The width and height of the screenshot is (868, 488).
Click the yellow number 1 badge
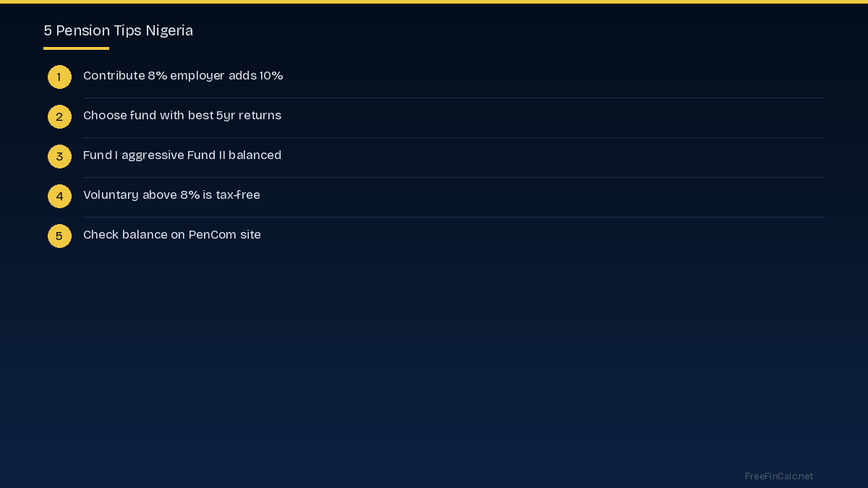tap(59, 77)
